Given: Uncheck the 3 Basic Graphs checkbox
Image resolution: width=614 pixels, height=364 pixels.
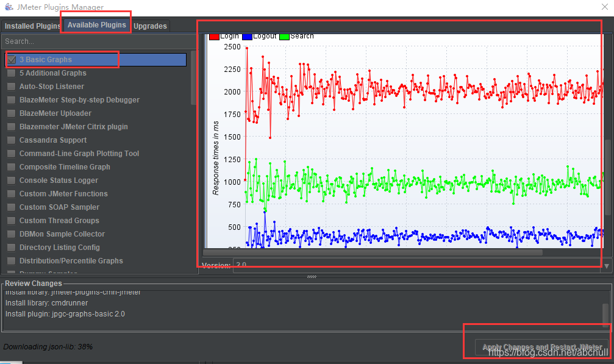Looking at the screenshot, I should point(12,60).
